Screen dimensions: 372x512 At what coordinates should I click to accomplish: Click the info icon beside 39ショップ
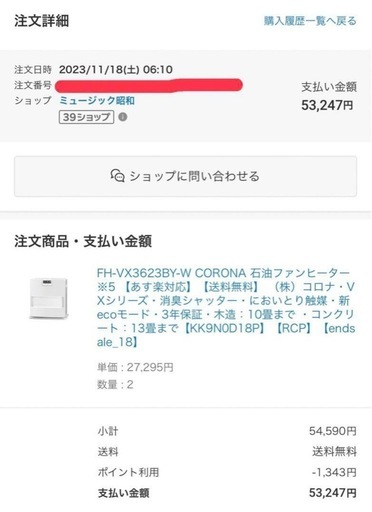123,117
